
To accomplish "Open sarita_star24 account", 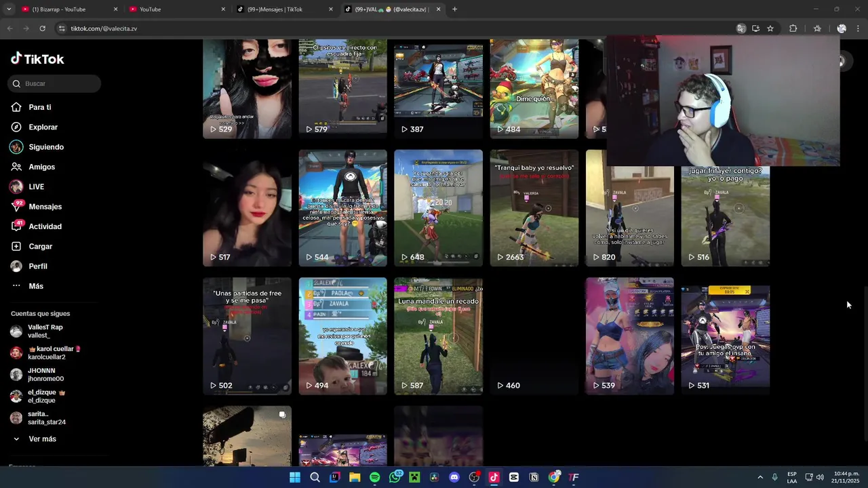I will point(46,418).
